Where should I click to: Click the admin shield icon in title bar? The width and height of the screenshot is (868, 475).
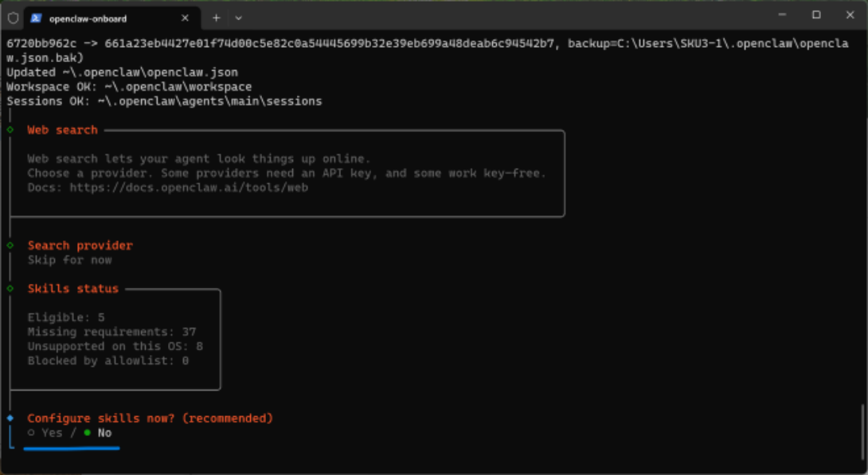13,18
